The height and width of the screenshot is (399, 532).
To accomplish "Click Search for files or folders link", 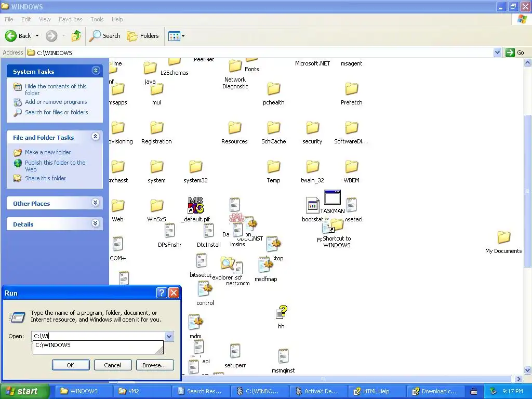I will [x=56, y=112].
